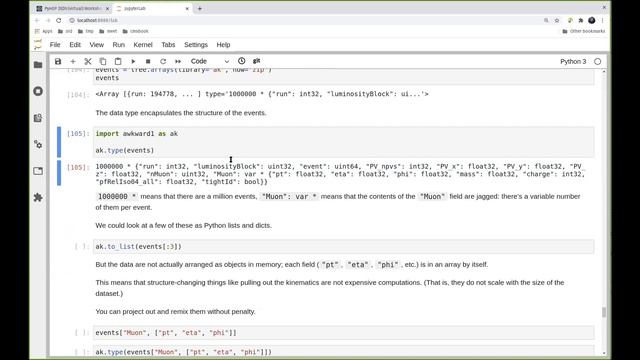640x360 pixels.
Task: Copy the selected cell
Action: [103, 61]
